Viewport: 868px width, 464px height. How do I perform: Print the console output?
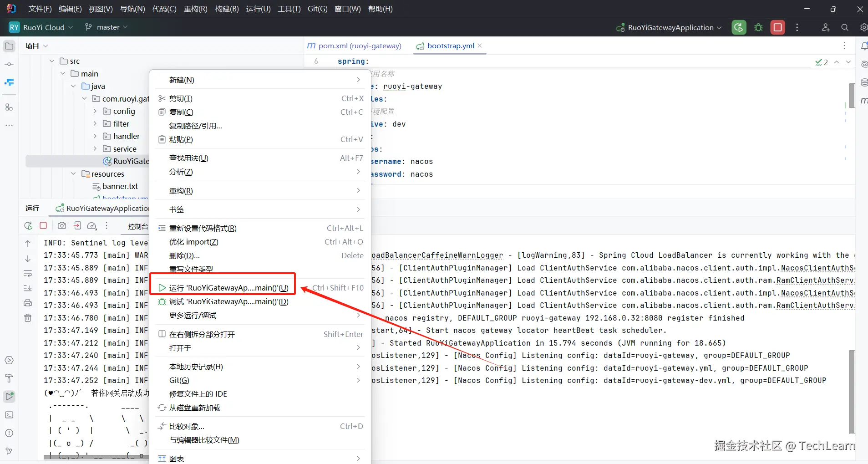[28, 303]
